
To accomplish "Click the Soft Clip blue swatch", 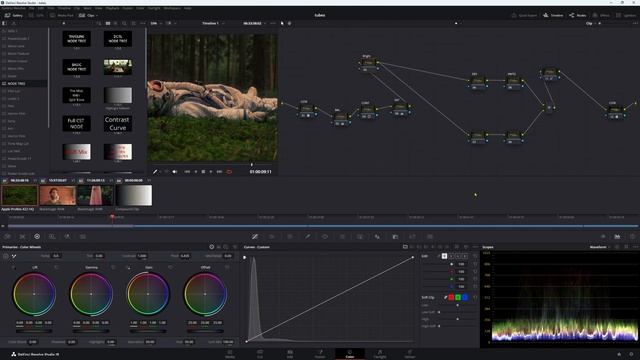I will [465, 298].
